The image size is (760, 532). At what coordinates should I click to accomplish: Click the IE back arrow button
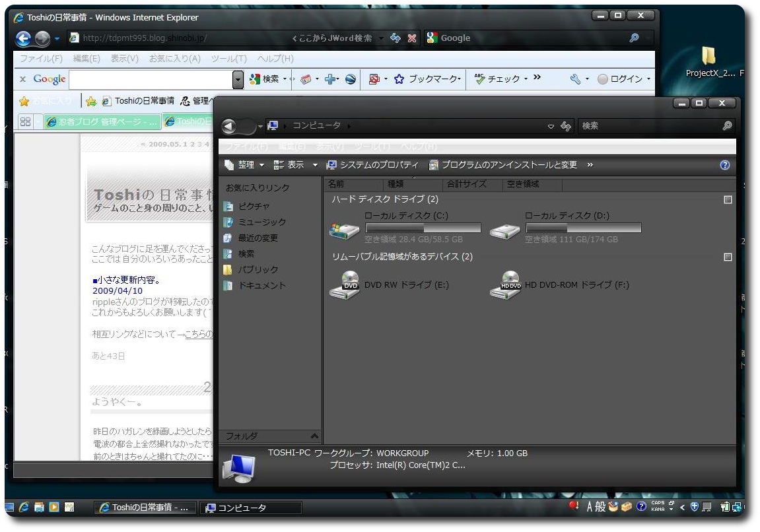click(x=23, y=38)
